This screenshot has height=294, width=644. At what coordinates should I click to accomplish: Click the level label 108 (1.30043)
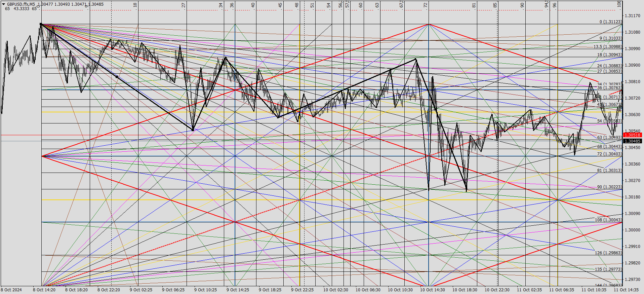tap(608, 220)
